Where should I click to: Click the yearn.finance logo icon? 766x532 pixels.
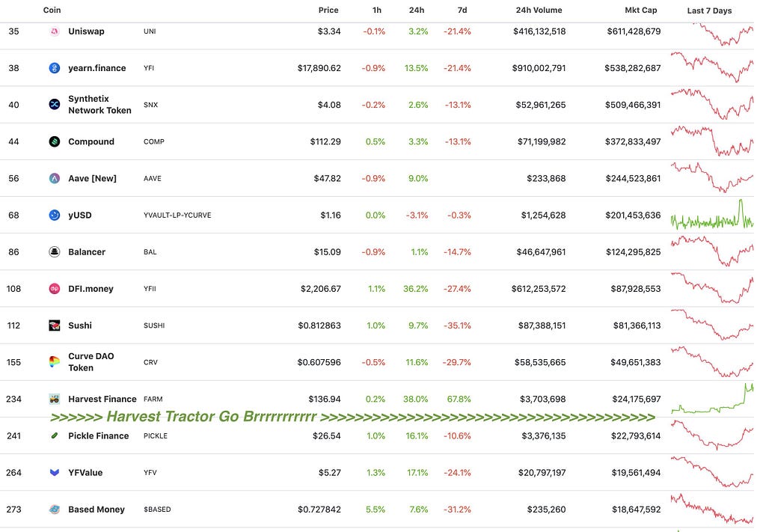click(x=54, y=68)
